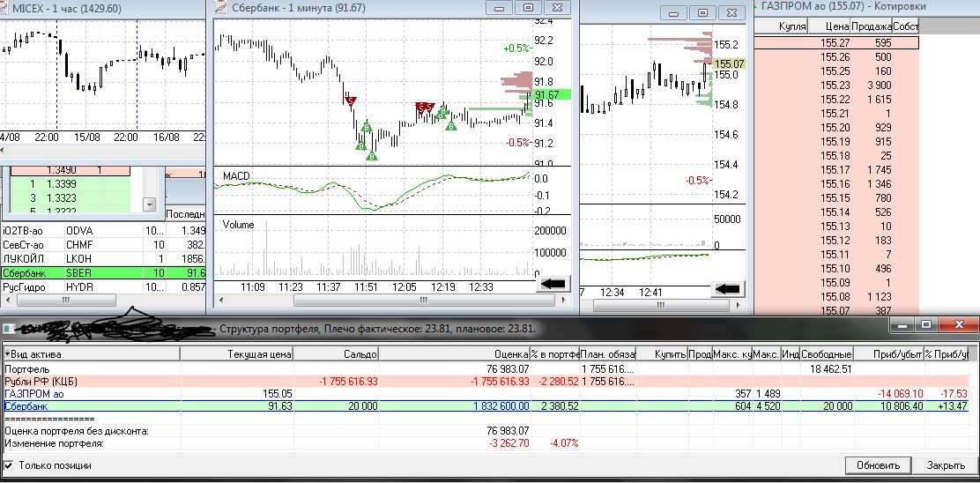Click the Оценка портфеля без дисконта label
The height and width of the screenshot is (483, 980).
(x=77, y=430)
